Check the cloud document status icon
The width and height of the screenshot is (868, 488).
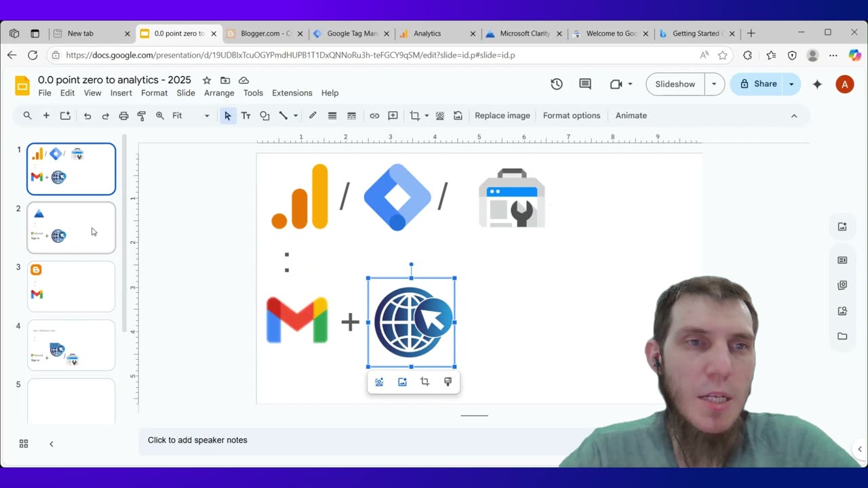point(243,81)
